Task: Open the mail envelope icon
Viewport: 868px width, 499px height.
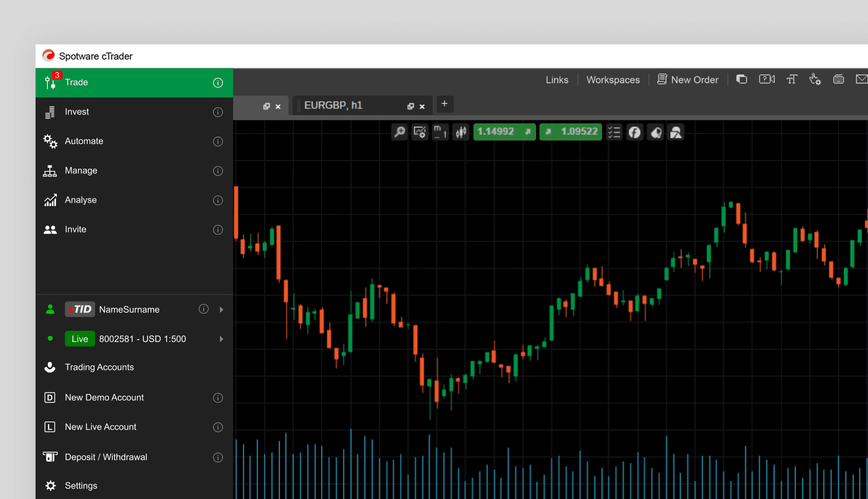Action: coord(862,79)
